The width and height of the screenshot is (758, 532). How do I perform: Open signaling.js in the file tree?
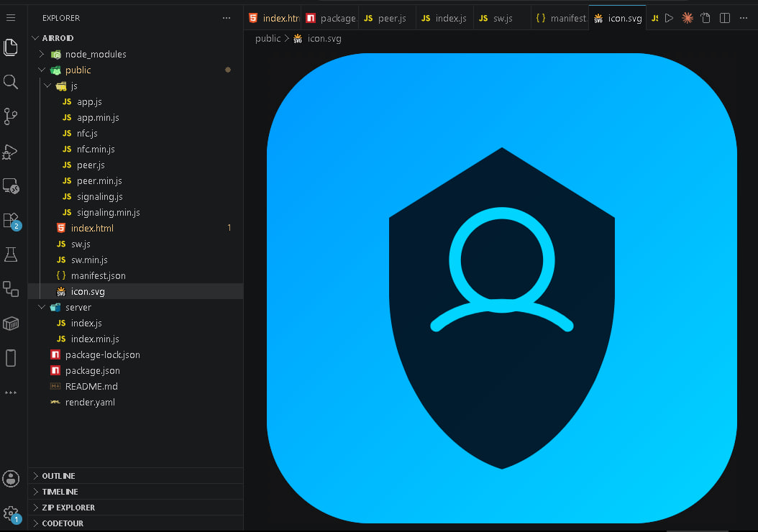pos(135,197)
